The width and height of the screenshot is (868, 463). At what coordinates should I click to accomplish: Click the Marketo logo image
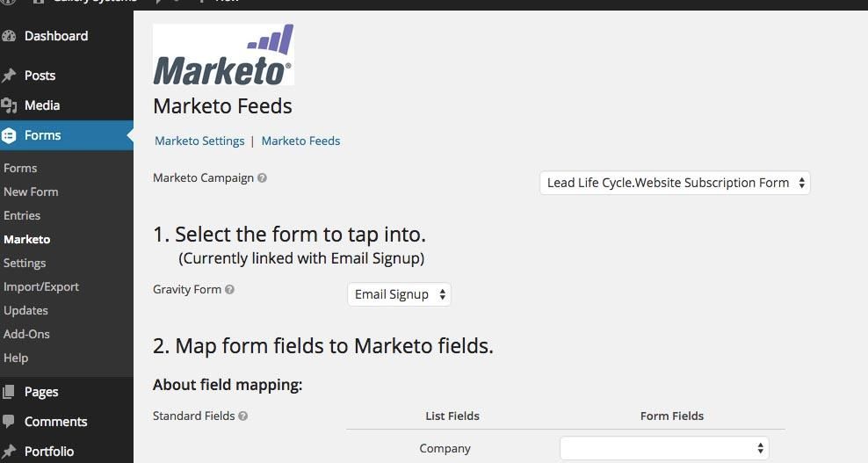(x=224, y=54)
